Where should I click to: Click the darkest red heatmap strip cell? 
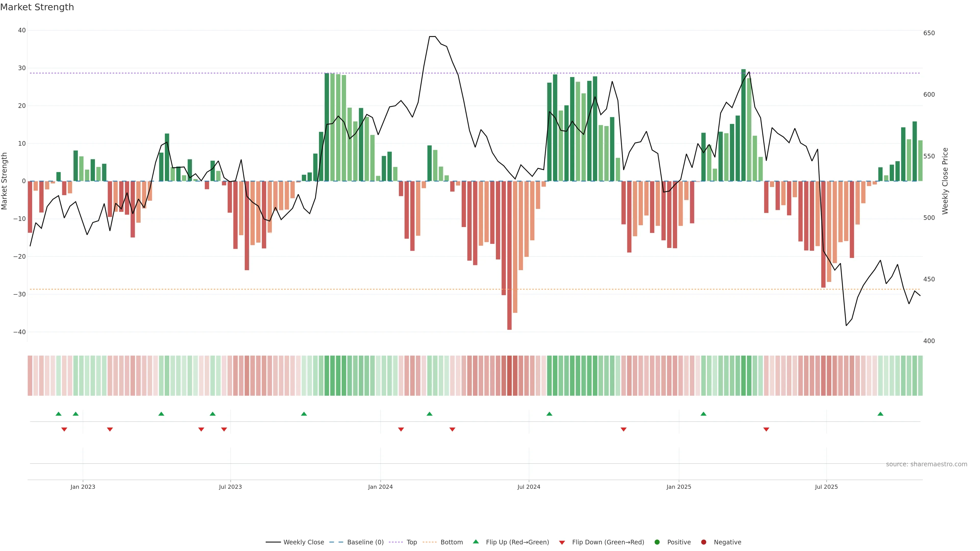(x=509, y=376)
